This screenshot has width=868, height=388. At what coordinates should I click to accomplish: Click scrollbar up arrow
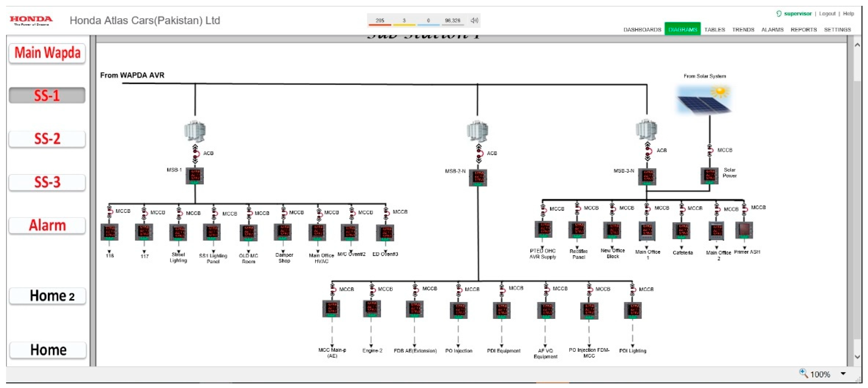(x=857, y=45)
